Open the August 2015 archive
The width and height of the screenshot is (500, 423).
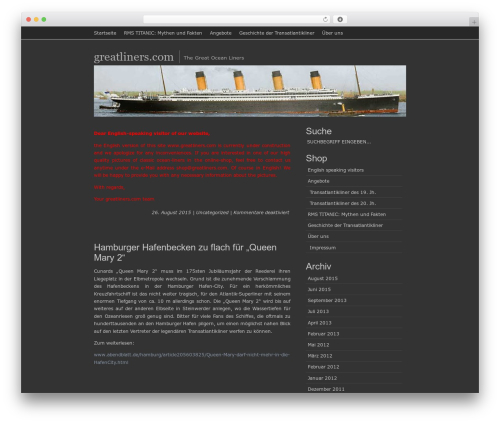click(x=322, y=278)
